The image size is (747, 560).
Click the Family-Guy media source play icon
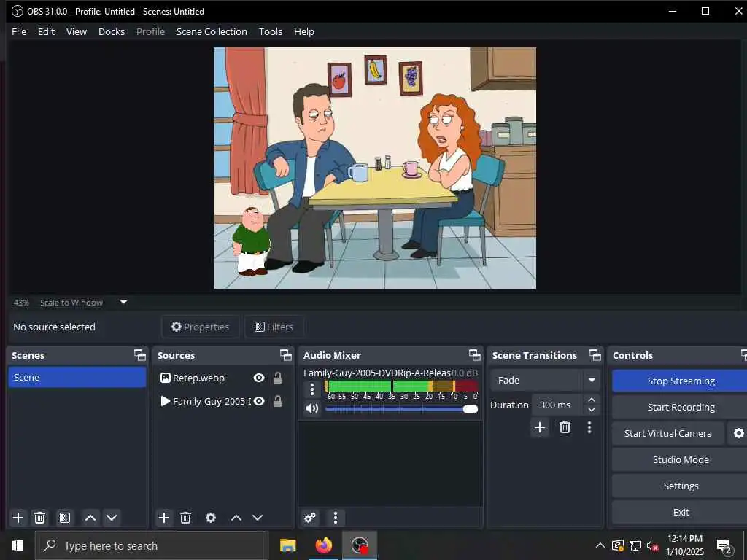coord(166,402)
